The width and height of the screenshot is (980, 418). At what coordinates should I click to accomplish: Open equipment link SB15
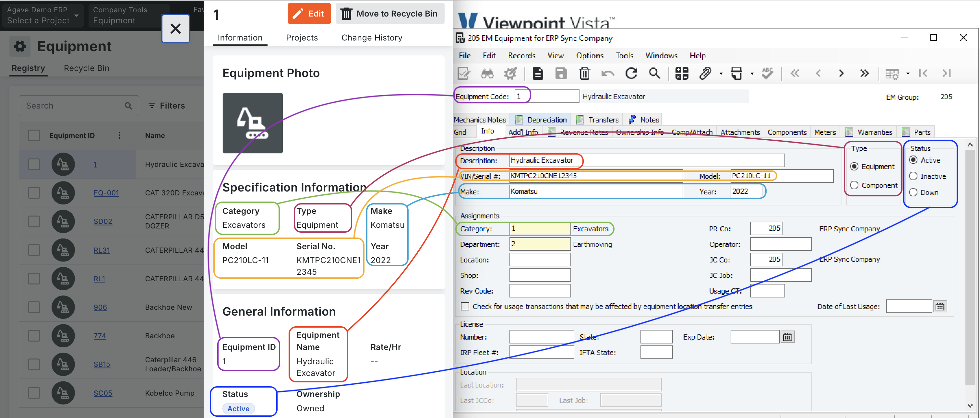(102, 364)
